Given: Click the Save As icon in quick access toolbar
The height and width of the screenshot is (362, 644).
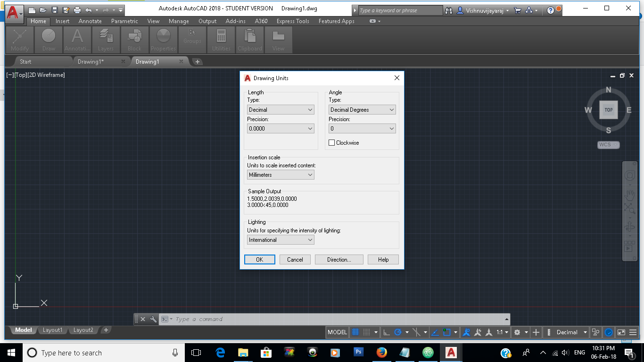Looking at the screenshot, I should click(66, 10).
